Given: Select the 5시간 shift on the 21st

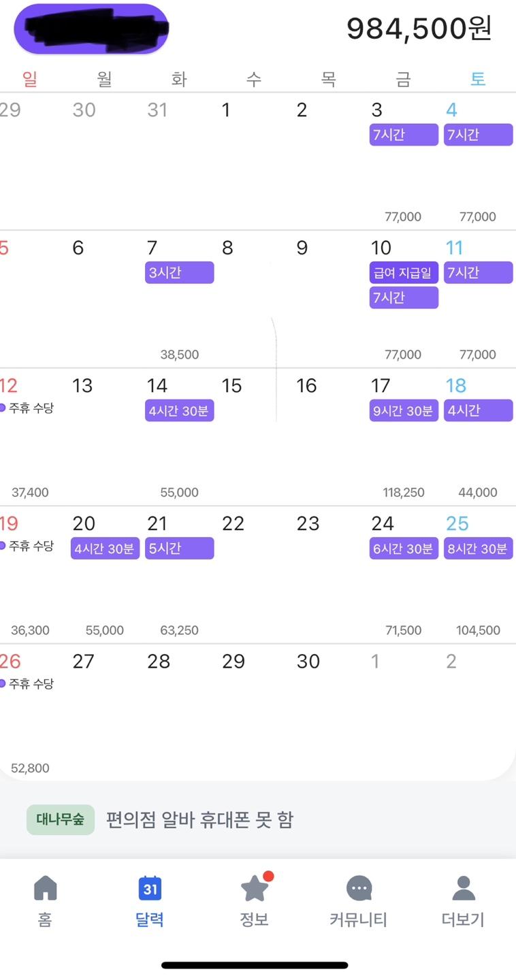Looking at the screenshot, I should [x=179, y=549].
